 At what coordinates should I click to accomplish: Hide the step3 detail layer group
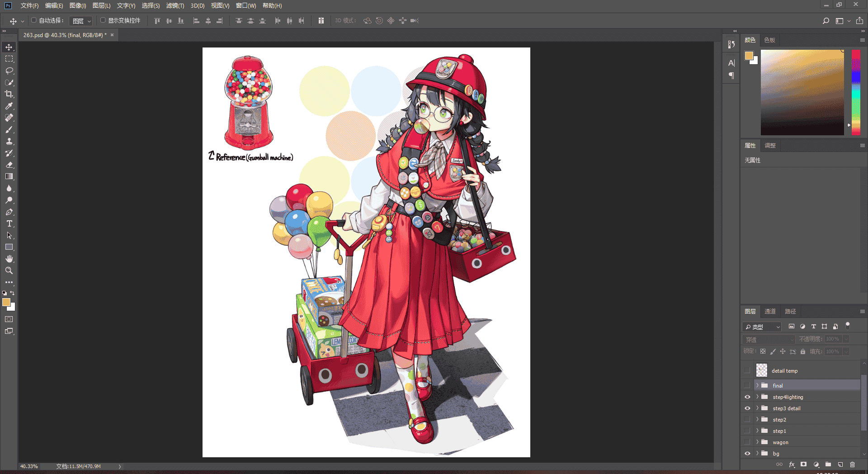(x=747, y=408)
